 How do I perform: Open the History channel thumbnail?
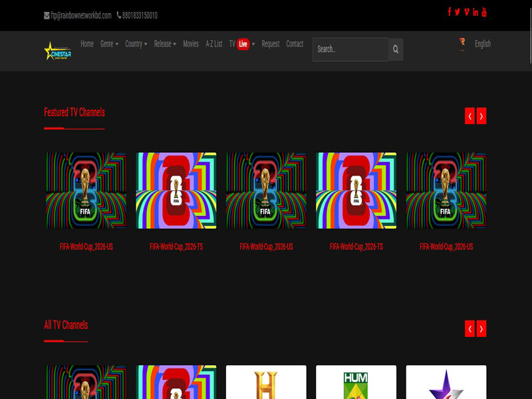click(x=266, y=382)
